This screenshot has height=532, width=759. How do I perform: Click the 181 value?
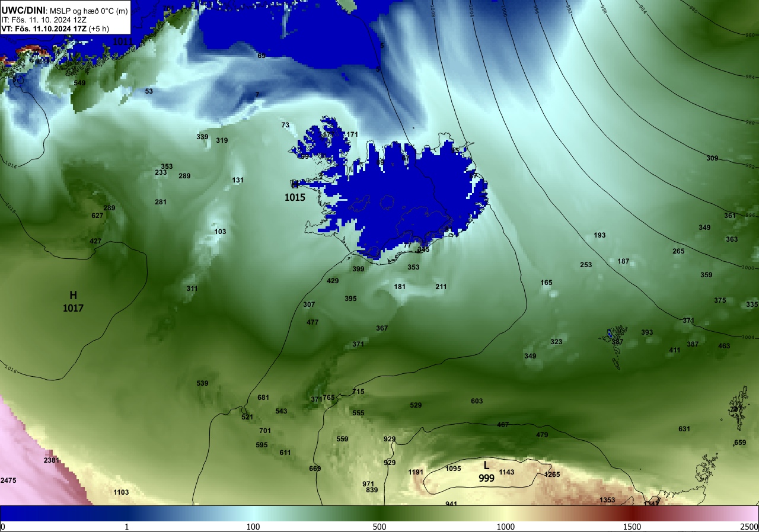click(400, 287)
